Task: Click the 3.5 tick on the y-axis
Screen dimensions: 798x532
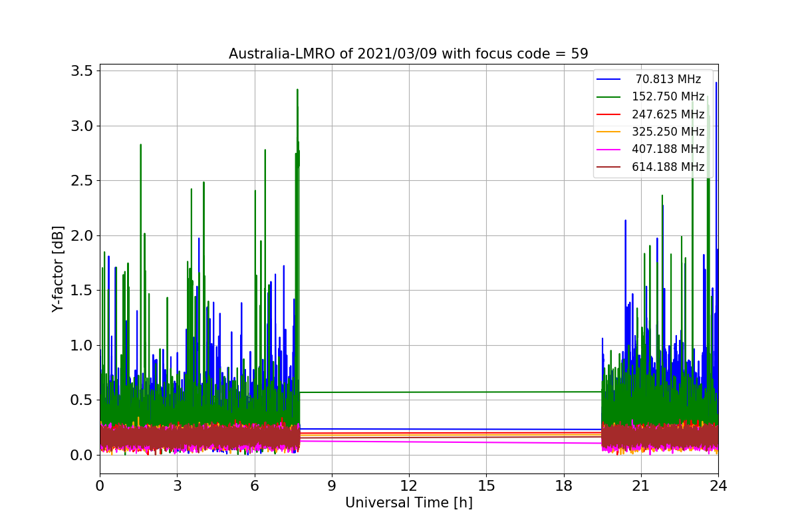Action: 81,71
